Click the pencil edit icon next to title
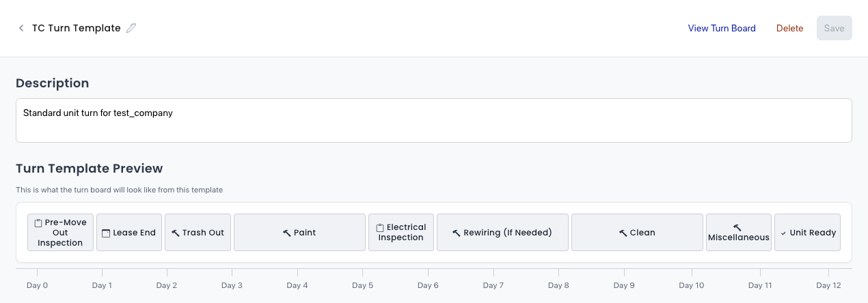 [x=131, y=28]
